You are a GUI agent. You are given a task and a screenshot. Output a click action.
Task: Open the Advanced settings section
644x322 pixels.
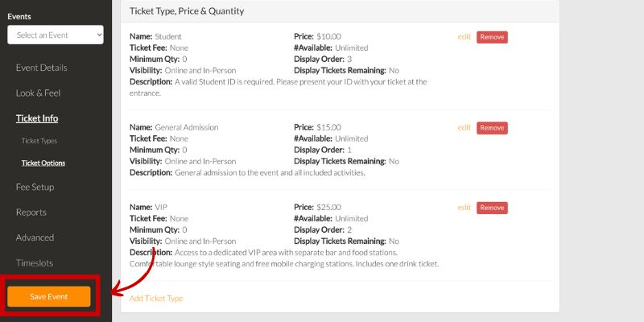coord(35,237)
